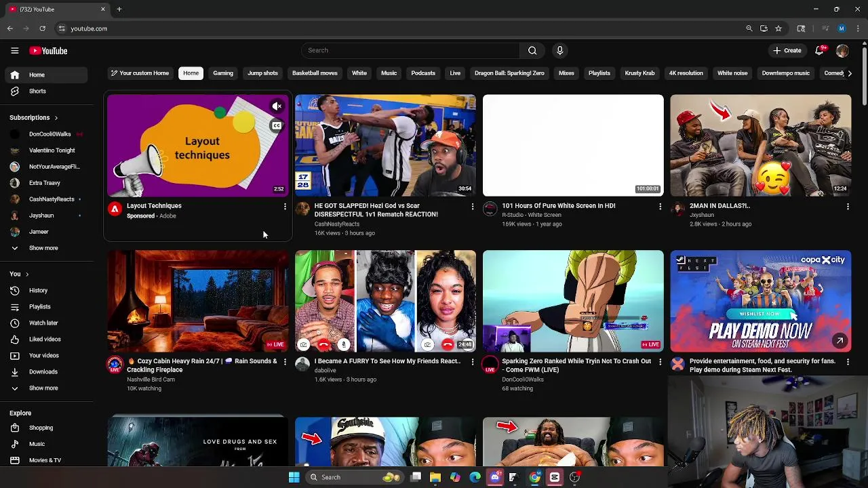
Task: Unmute the Layout techniques preview
Action: pyautogui.click(x=277, y=106)
